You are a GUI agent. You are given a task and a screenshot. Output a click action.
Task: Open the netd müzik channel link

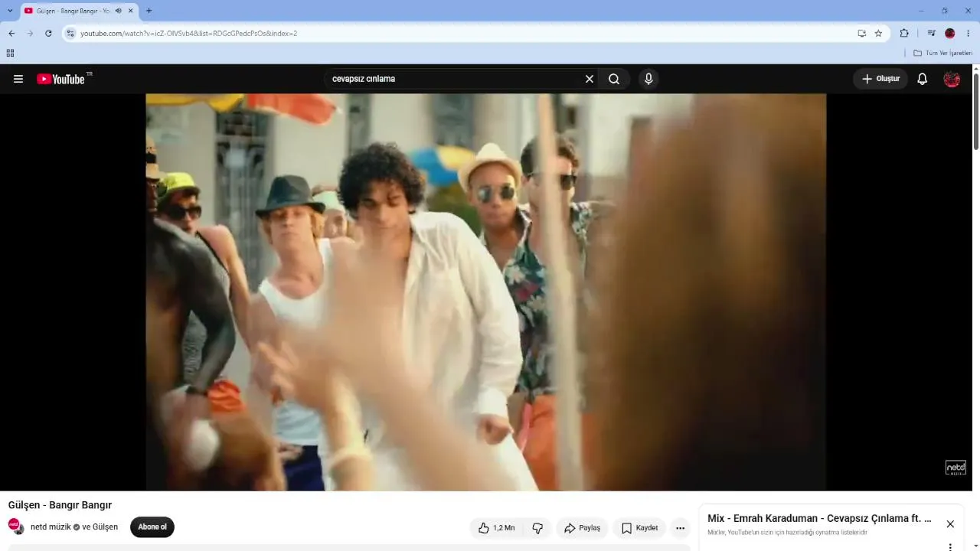pos(51,527)
